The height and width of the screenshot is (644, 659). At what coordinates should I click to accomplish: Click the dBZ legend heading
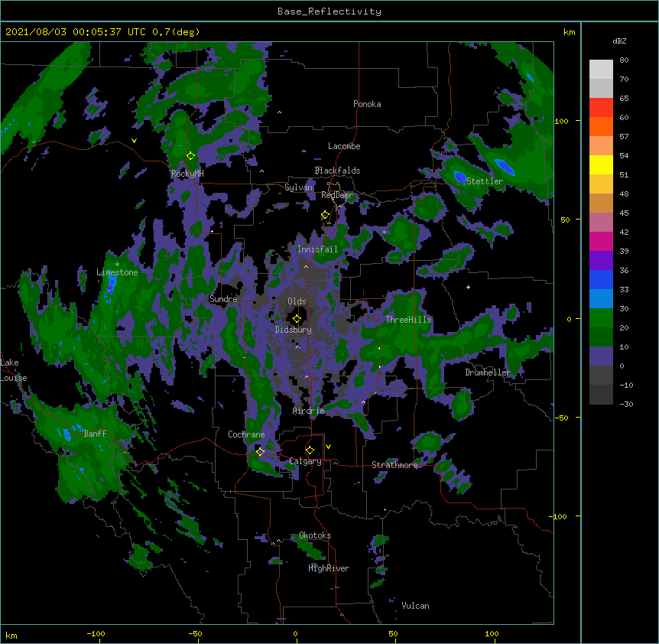tap(619, 41)
